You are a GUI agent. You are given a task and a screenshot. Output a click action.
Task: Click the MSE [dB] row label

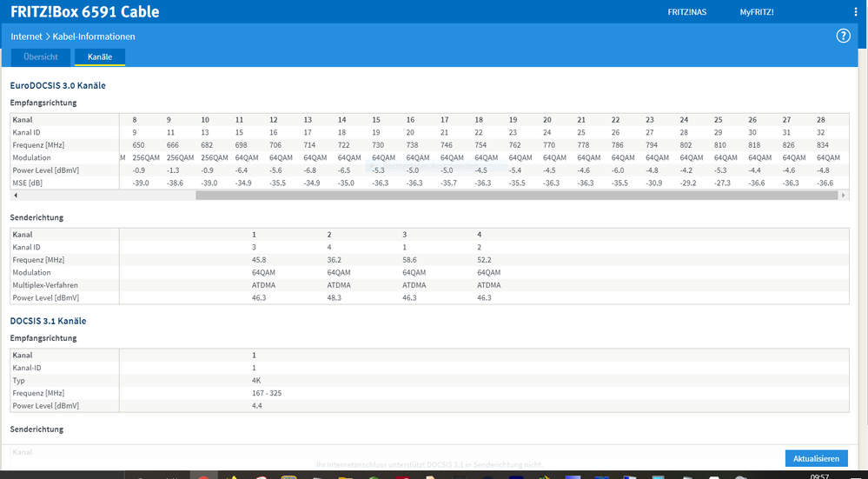(27, 183)
